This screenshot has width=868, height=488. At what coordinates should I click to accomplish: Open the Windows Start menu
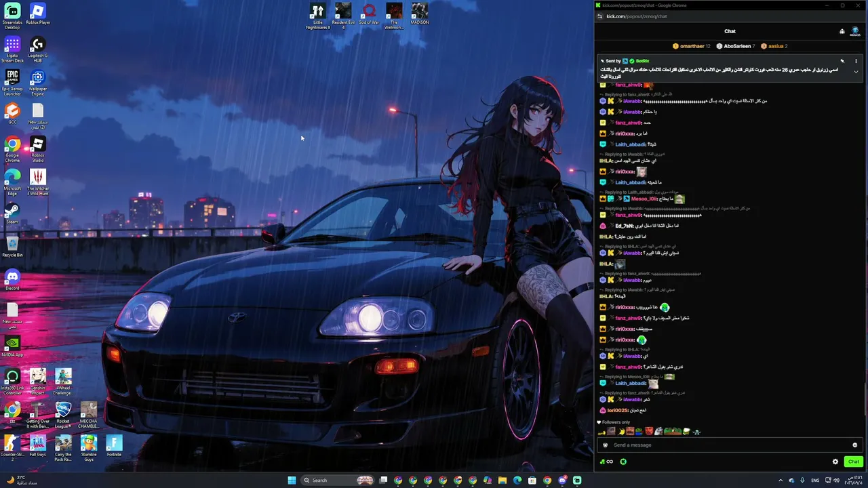click(292, 481)
